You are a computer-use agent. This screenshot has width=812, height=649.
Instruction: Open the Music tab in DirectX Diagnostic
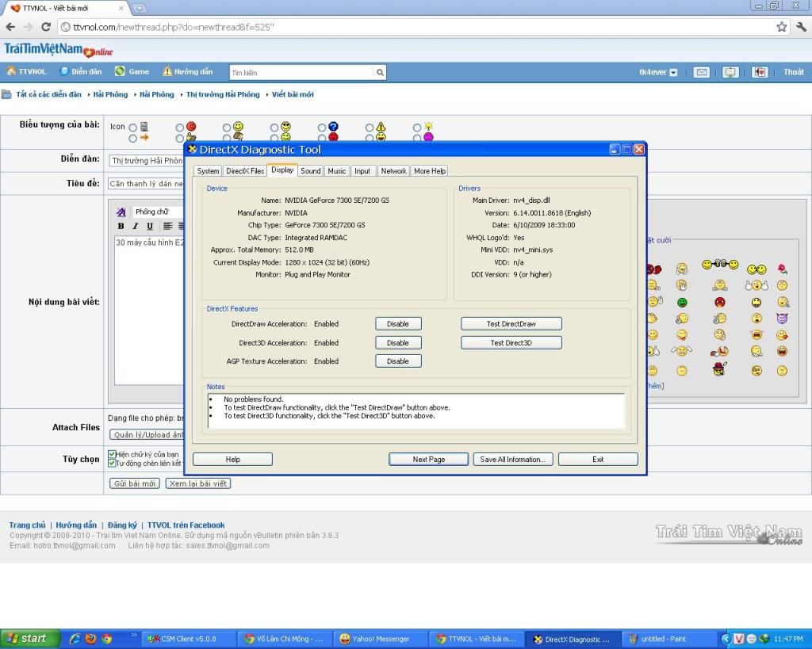336,171
